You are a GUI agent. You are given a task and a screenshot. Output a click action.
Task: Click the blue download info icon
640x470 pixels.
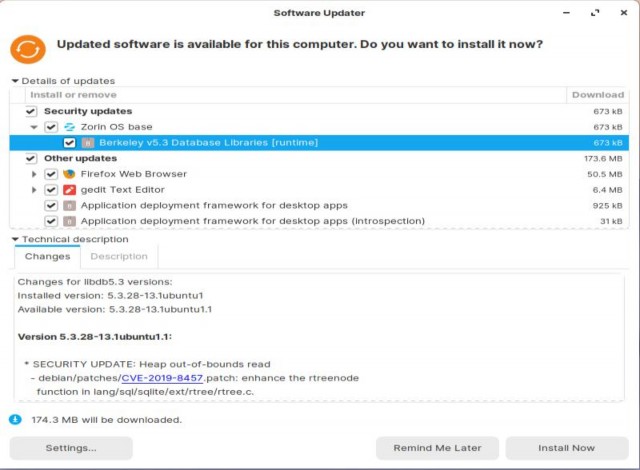pyautogui.click(x=15, y=419)
